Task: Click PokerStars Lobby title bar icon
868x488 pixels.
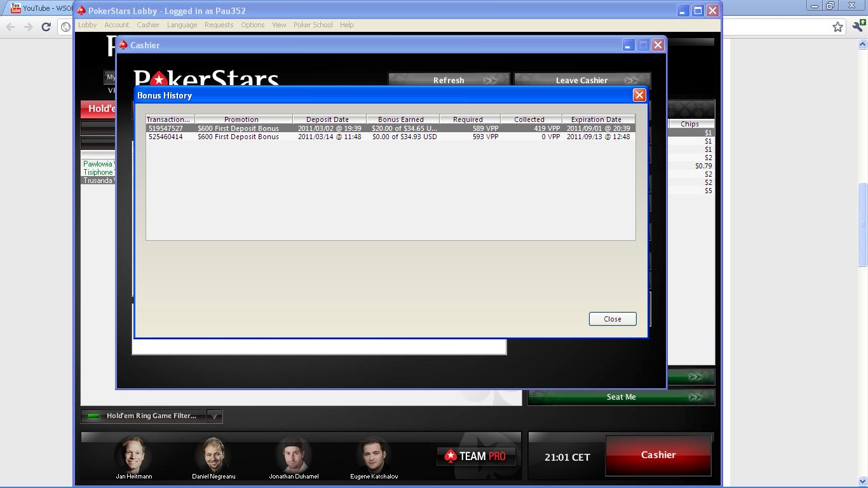Action: [x=81, y=11]
